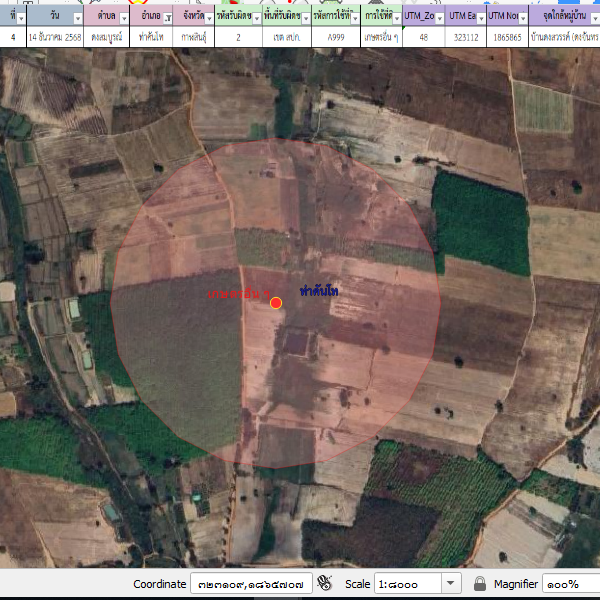The width and height of the screenshot is (600, 600).
Task: Click the Magnifier percentage field
Action: coord(570,583)
